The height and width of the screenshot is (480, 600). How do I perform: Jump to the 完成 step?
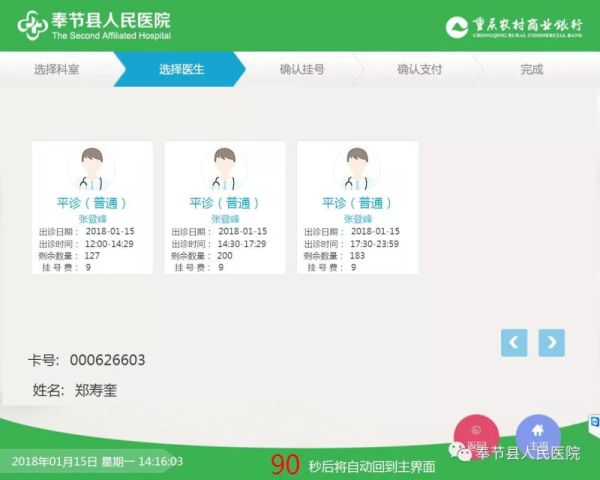(x=532, y=69)
